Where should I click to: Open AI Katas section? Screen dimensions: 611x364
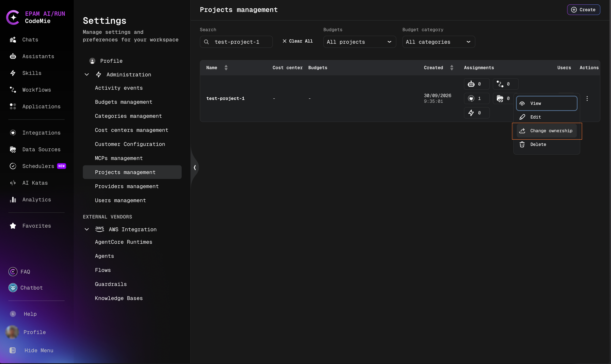(29, 183)
